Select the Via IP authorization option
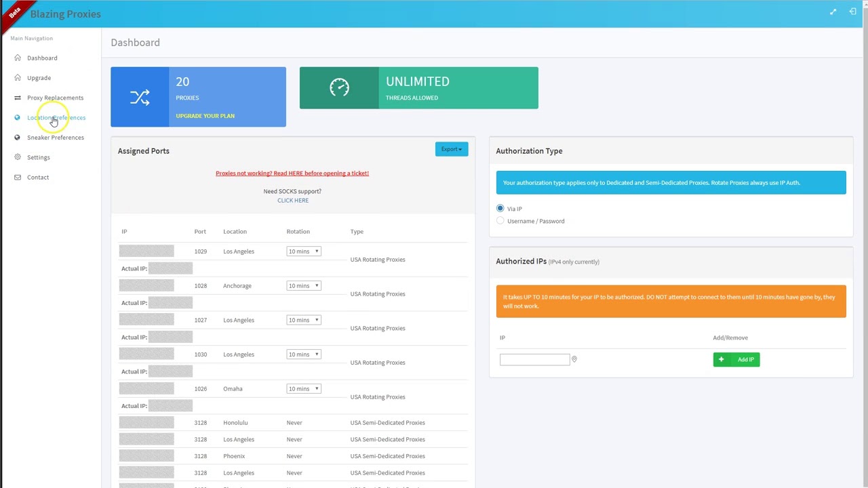The width and height of the screenshot is (868, 488). click(500, 208)
